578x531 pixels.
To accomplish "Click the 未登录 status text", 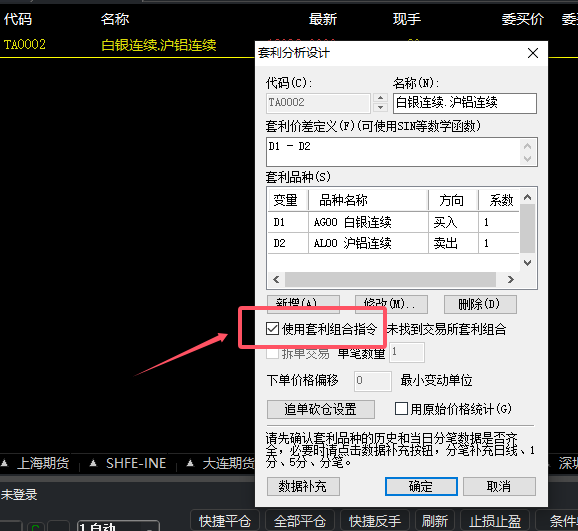I will [x=19, y=494].
